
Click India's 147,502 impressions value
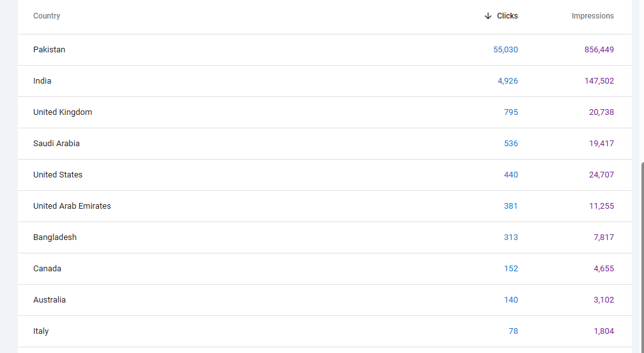[599, 81]
